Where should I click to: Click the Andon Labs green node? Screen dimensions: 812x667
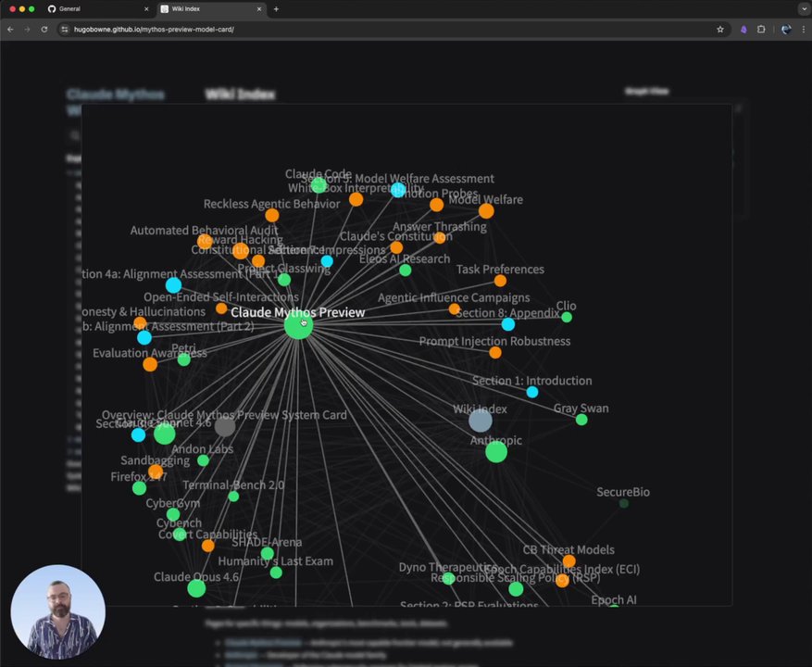203,460
